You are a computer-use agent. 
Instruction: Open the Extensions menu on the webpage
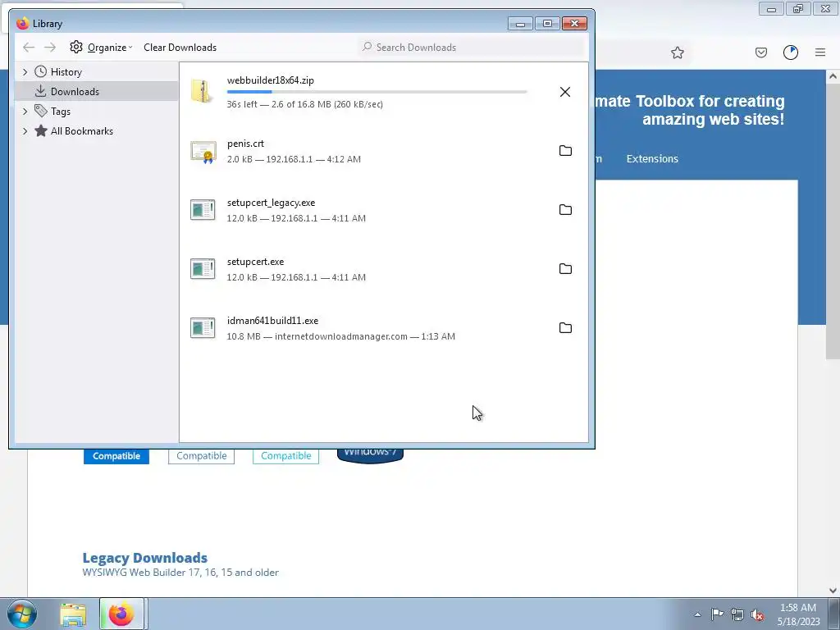[652, 158]
